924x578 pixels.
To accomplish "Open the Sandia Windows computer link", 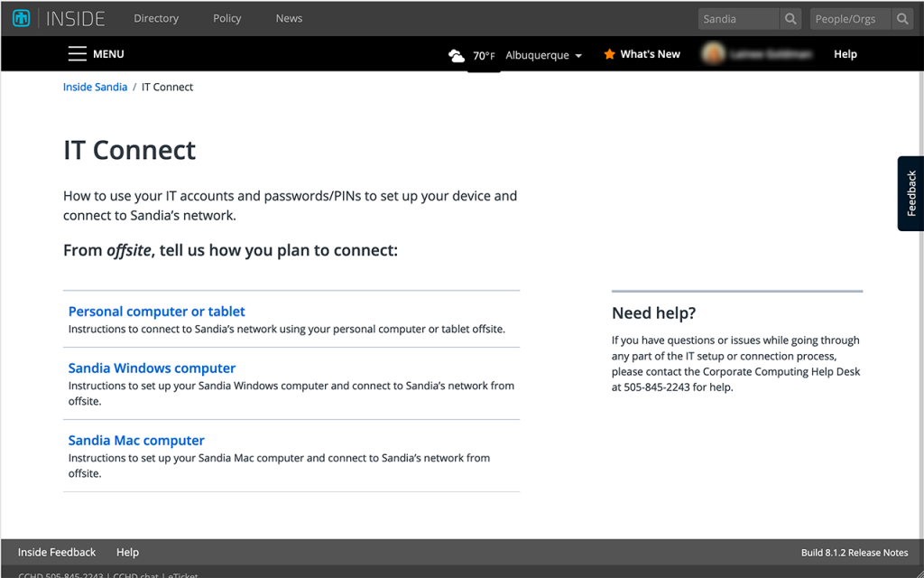I will 152,368.
